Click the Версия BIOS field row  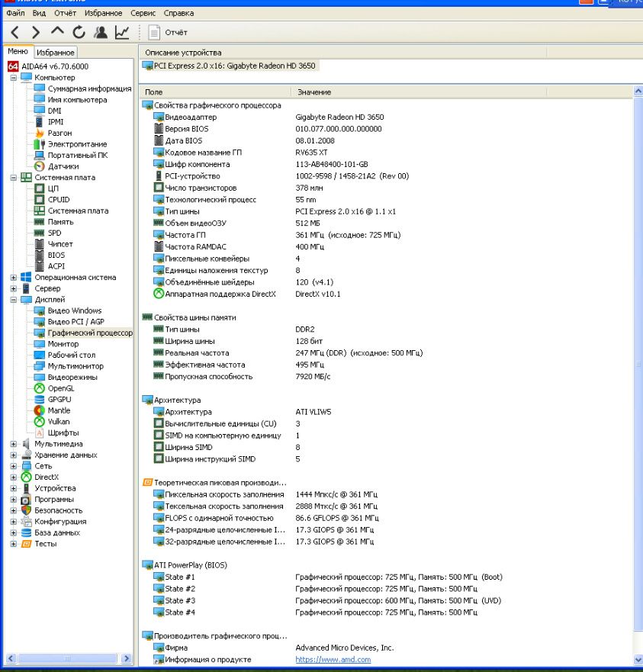(268, 129)
